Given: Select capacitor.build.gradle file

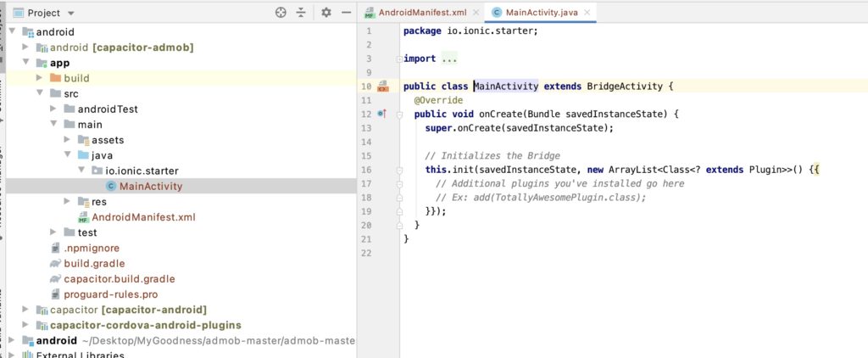Looking at the screenshot, I should (119, 279).
